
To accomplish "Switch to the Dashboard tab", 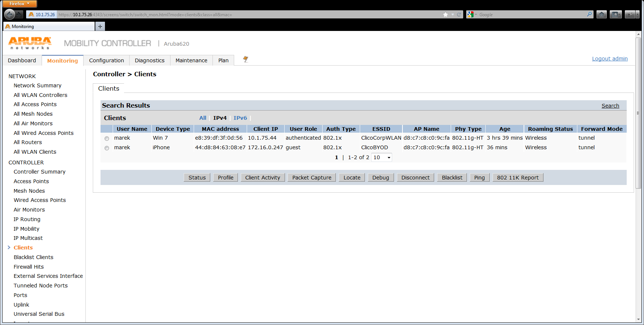I will click(x=22, y=60).
